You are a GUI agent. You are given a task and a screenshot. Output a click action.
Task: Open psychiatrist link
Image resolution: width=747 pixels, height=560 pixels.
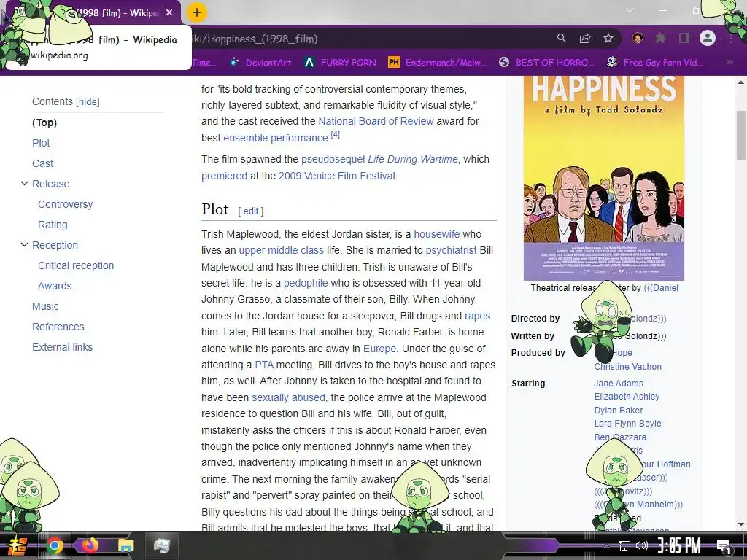coord(451,251)
